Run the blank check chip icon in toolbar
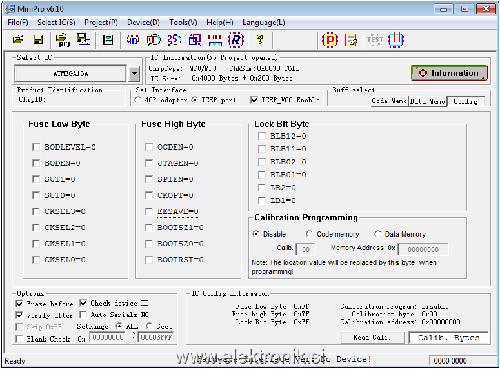The image size is (500, 370). 174,40
